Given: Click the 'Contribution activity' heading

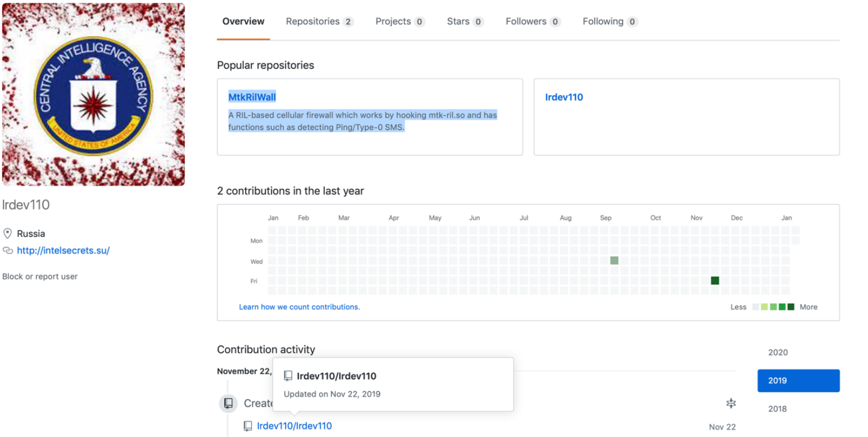Looking at the screenshot, I should [x=266, y=349].
